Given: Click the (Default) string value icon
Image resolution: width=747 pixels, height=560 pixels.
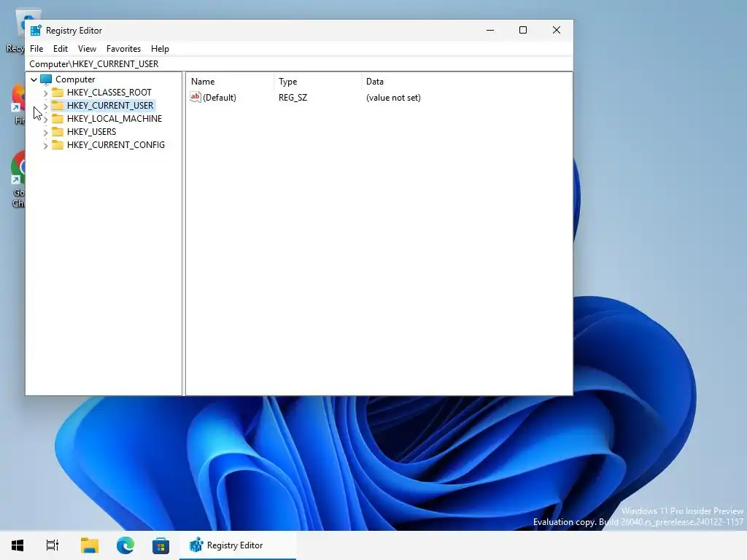Looking at the screenshot, I should tap(196, 97).
